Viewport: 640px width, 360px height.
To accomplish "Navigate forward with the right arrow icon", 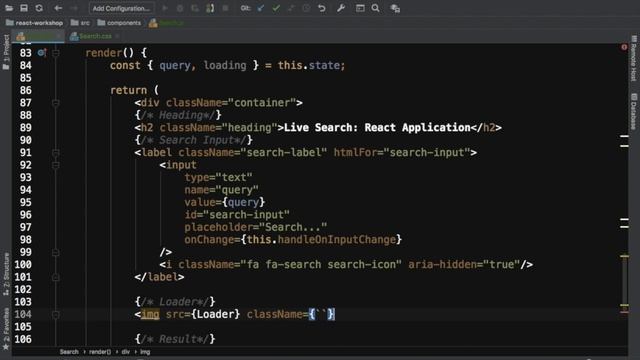I will [x=74, y=8].
